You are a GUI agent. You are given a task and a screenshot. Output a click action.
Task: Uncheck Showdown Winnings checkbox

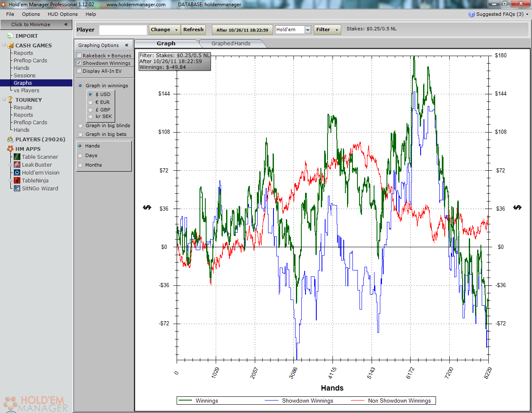pyautogui.click(x=79, y=63)
